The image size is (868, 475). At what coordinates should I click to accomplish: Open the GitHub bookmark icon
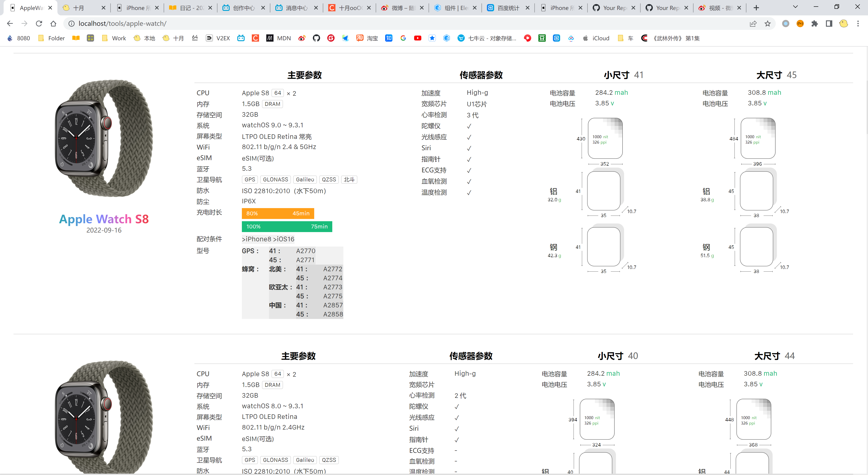(x=316, y=38)
